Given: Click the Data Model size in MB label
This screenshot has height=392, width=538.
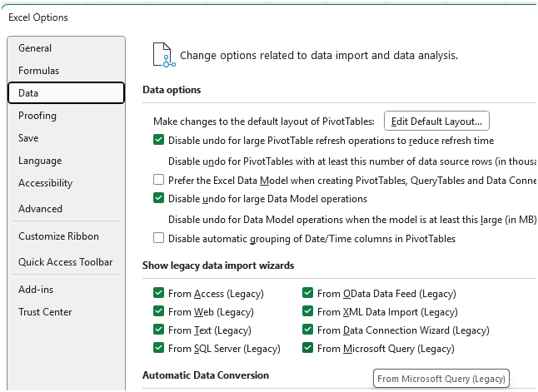Looking at the screenshot, I should pyautogui.click(x=352, y=220).
